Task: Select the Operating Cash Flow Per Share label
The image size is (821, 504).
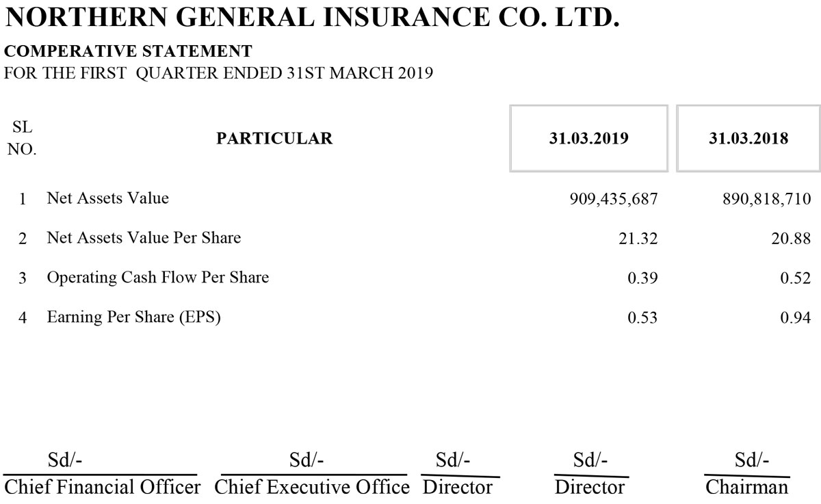Action: click(157, 278)
